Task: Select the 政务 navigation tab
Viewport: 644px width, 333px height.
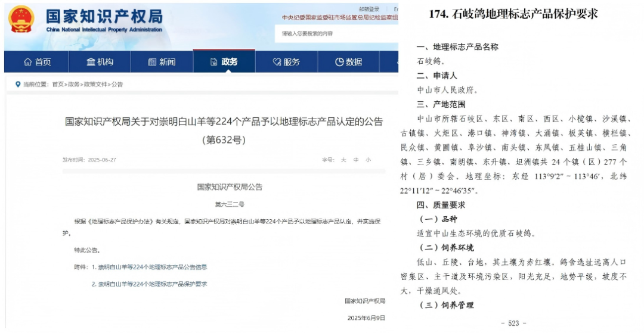Action: pyautogui.click(x=224, y=61)
